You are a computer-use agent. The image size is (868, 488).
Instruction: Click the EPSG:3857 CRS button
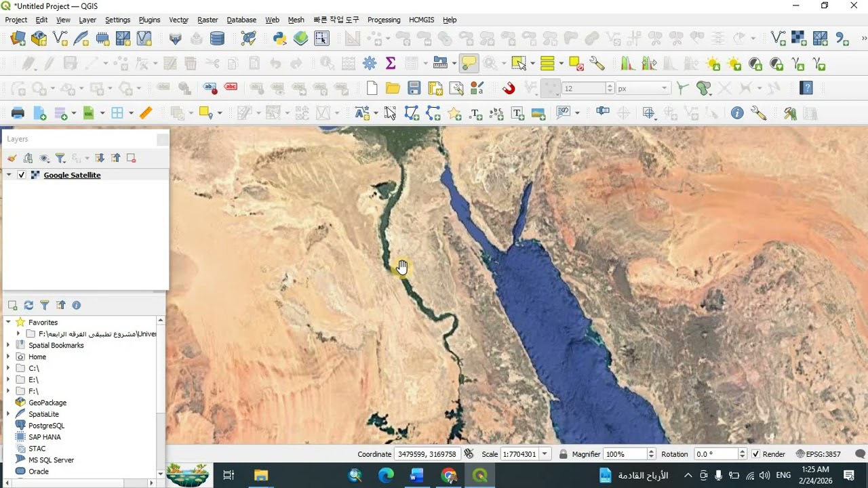click(x=818, y=454)
